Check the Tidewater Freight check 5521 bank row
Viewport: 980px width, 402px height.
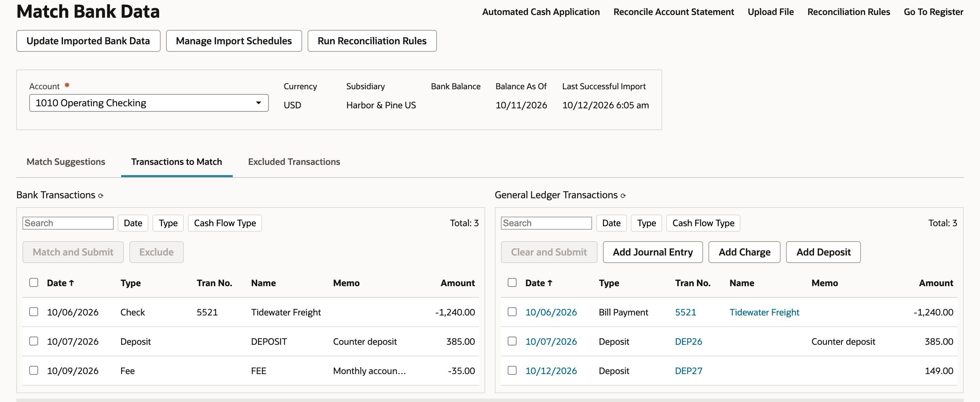(34, 312)
